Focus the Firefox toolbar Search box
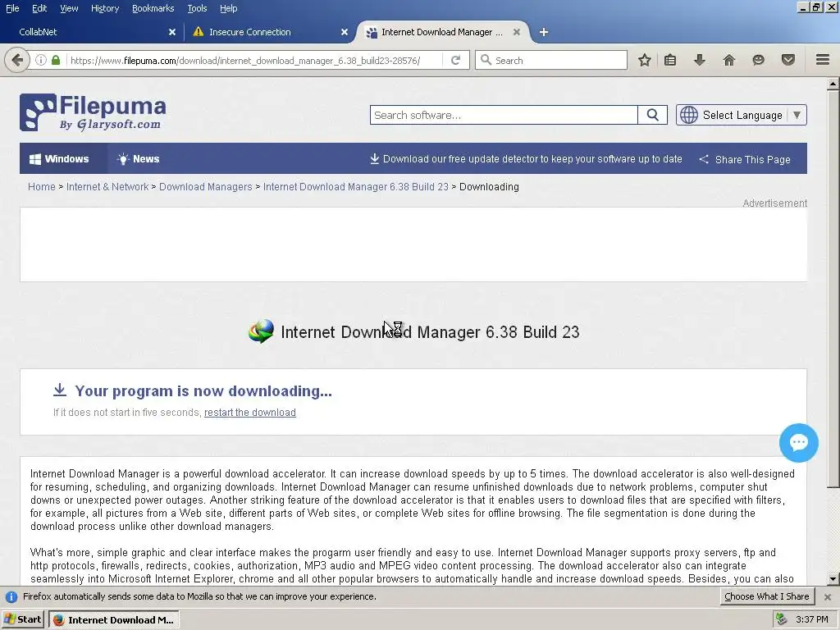 click(551, 60)
